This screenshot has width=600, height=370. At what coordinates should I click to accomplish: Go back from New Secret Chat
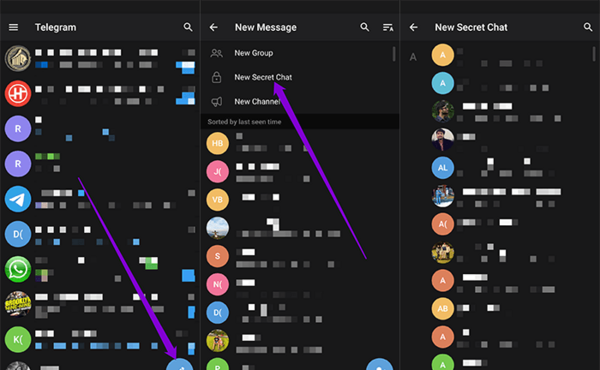413,27
